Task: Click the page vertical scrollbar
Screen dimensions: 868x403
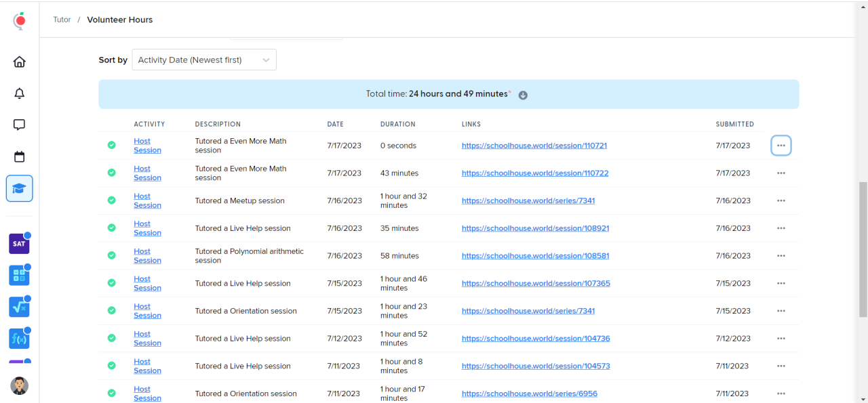Action: pyautogui.click(x=863, y=249)
